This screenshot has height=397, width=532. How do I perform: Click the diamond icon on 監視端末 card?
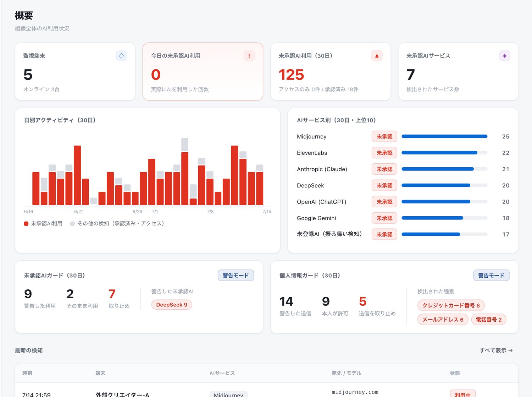point(121,56)
